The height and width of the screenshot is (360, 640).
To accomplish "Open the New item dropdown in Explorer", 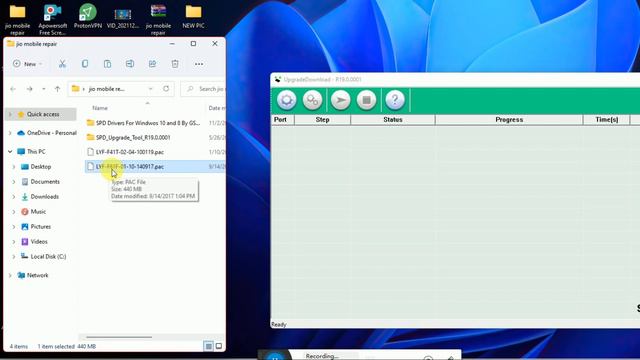I will (x=27, y=64).
